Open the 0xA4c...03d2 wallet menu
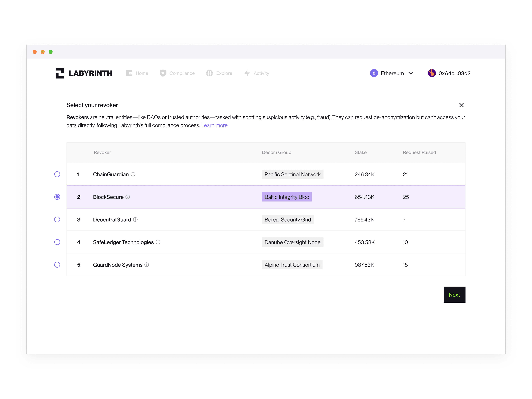The image size is (532, 399). point(454,73)
